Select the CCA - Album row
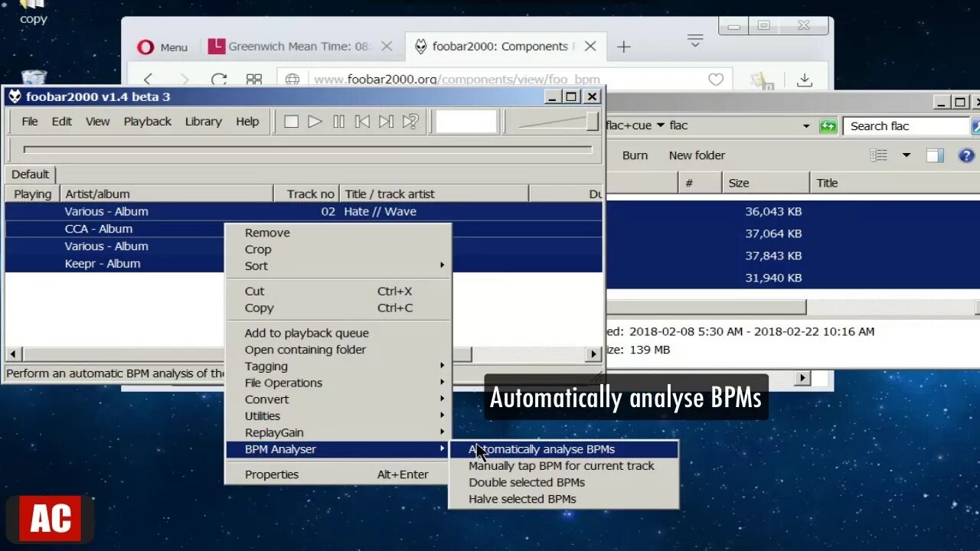The height and width of the screenshot is (551, 980). pyautogui.click(x=115, y=229)
